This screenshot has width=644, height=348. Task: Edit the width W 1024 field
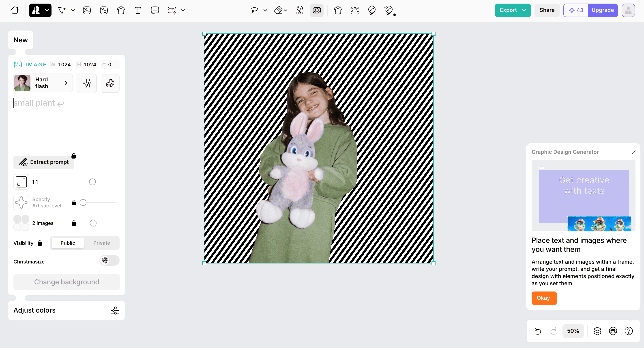pyautogui.click(x=61, y=65)
